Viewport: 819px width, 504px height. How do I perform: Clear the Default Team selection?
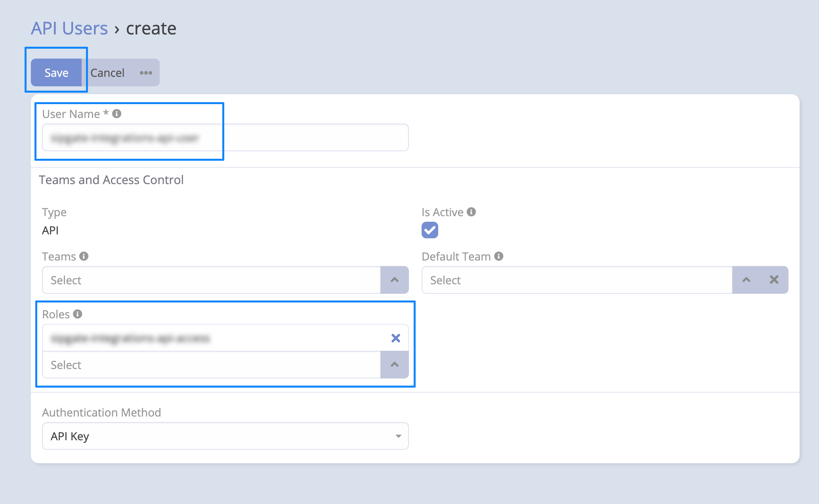774,280
